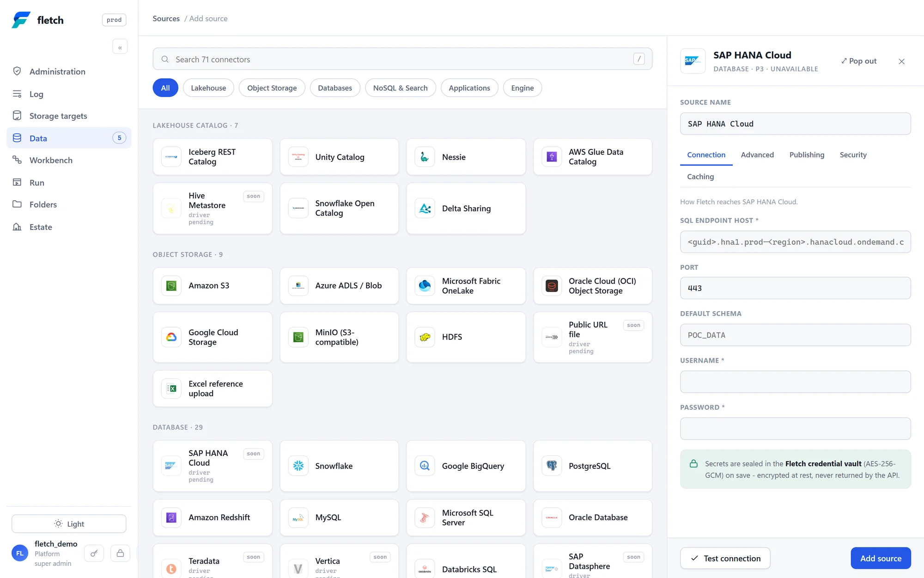
Task: Click the Add source button
Action: pos(881,558)
